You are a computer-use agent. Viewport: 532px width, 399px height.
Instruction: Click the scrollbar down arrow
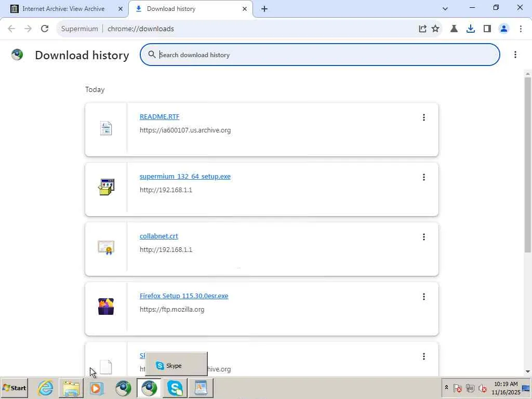coord(528,371)
